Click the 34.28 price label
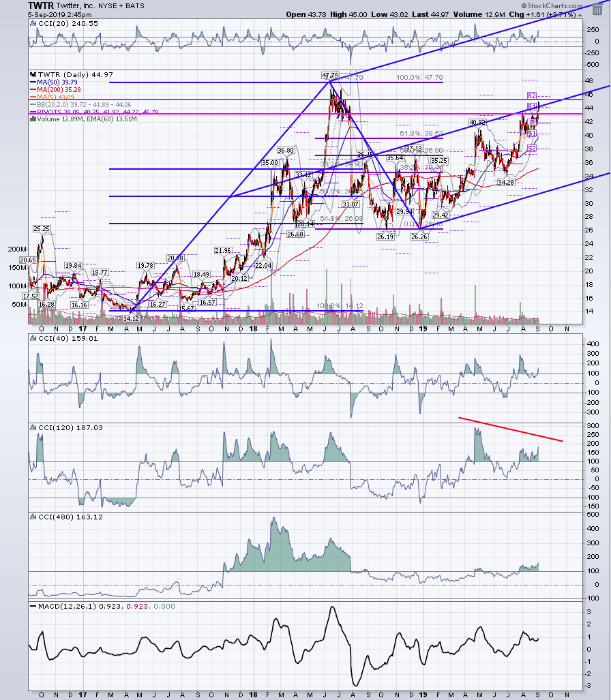Image resolution: width=611 pixels, height=700 pixels. [x=506, y=182]
